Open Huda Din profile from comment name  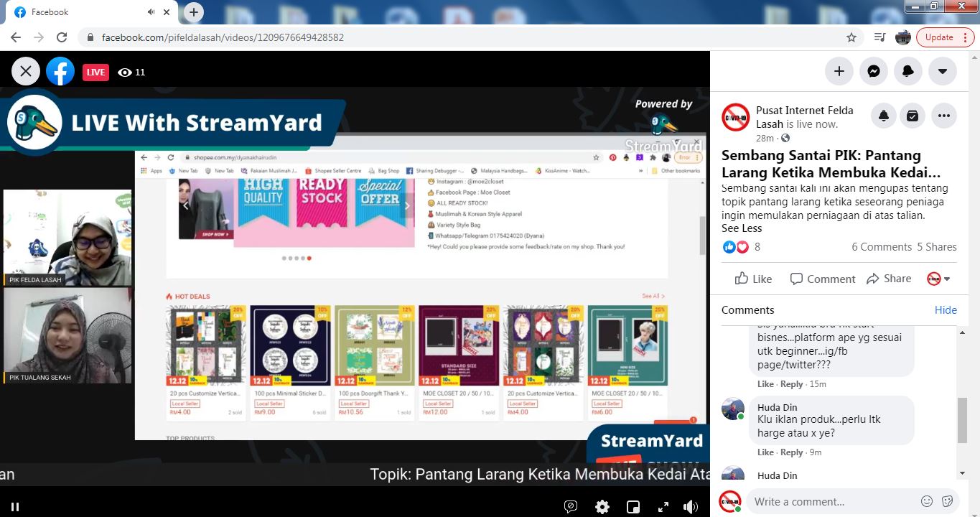click(x=778, y=407)
